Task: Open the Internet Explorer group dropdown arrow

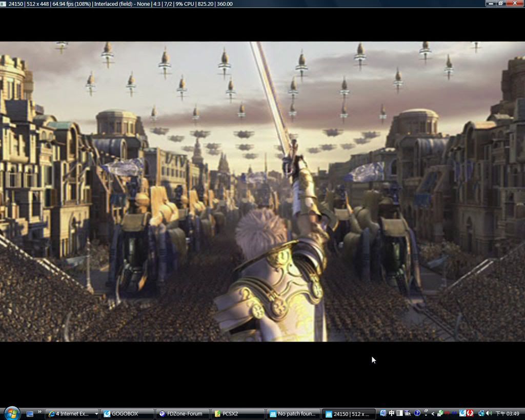Action: tap(96, 414)
